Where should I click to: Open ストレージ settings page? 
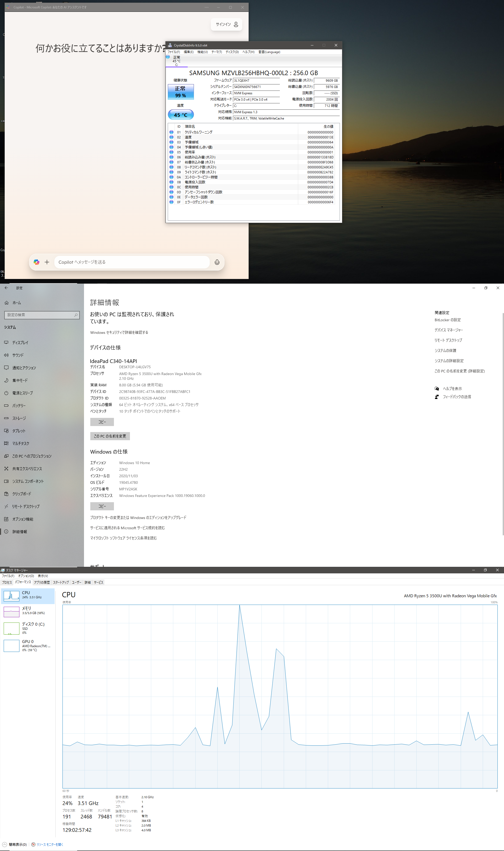[42, 418]
